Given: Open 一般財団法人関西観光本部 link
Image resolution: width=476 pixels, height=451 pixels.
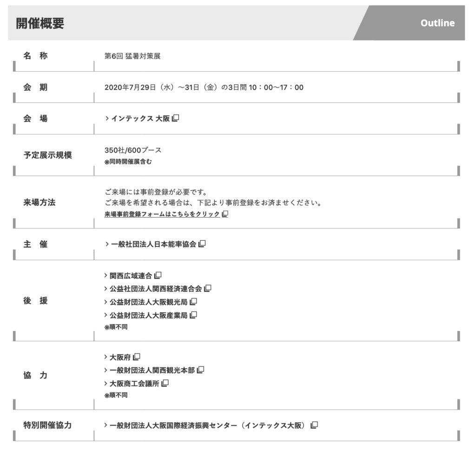Looking at the screenshot, I should [152, 371].
